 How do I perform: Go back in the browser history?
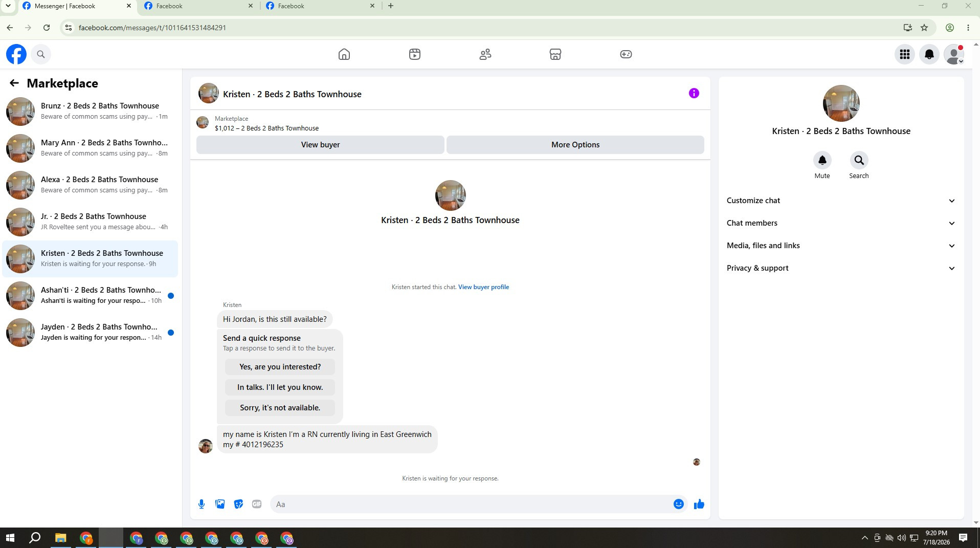(x=10, y=28)
